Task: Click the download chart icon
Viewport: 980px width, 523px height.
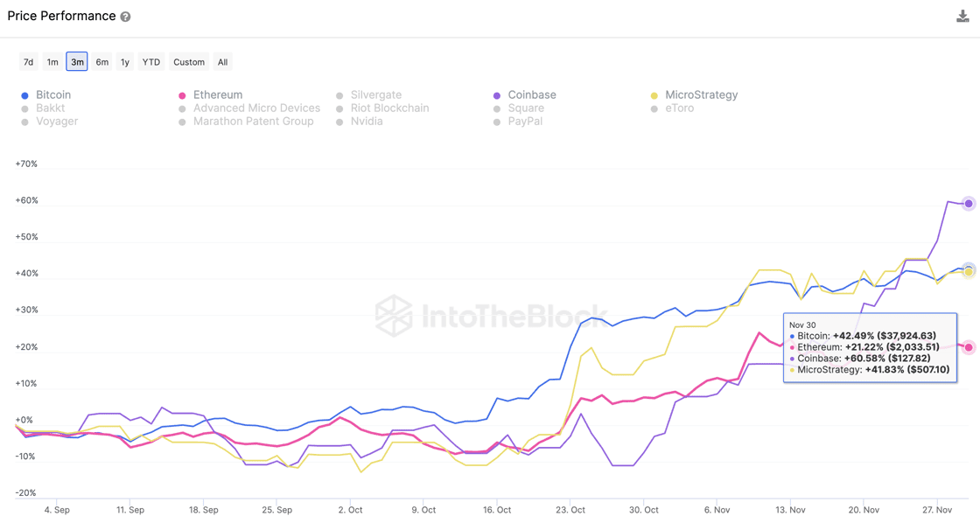Action: click(962, 16)
